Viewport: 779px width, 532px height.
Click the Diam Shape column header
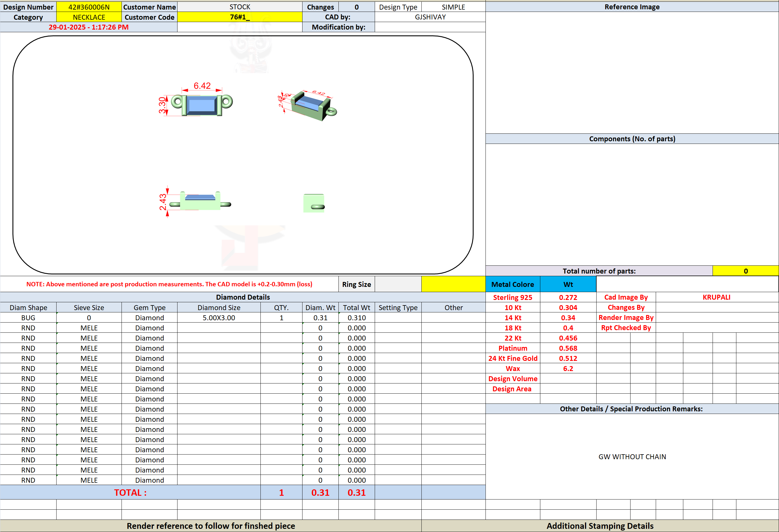point(28,307)
